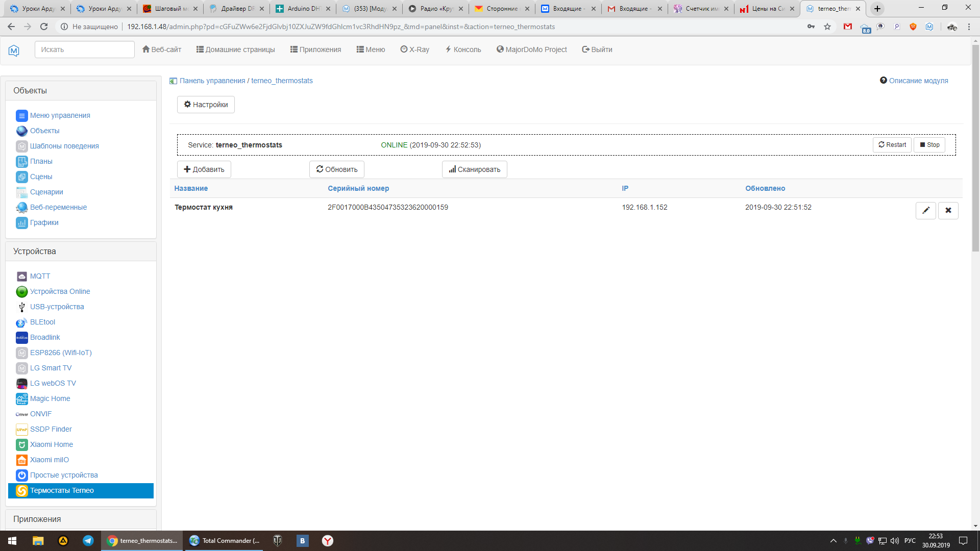Click the pencil edit icon for Термостат кухня

click(x=925, y=210)
